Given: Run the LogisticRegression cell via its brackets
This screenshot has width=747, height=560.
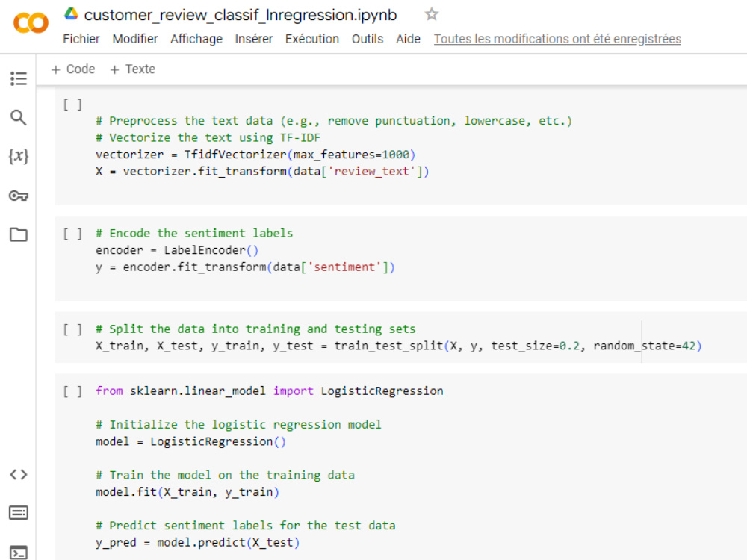Looking at the screenshot, I should (x=72, y=391).
